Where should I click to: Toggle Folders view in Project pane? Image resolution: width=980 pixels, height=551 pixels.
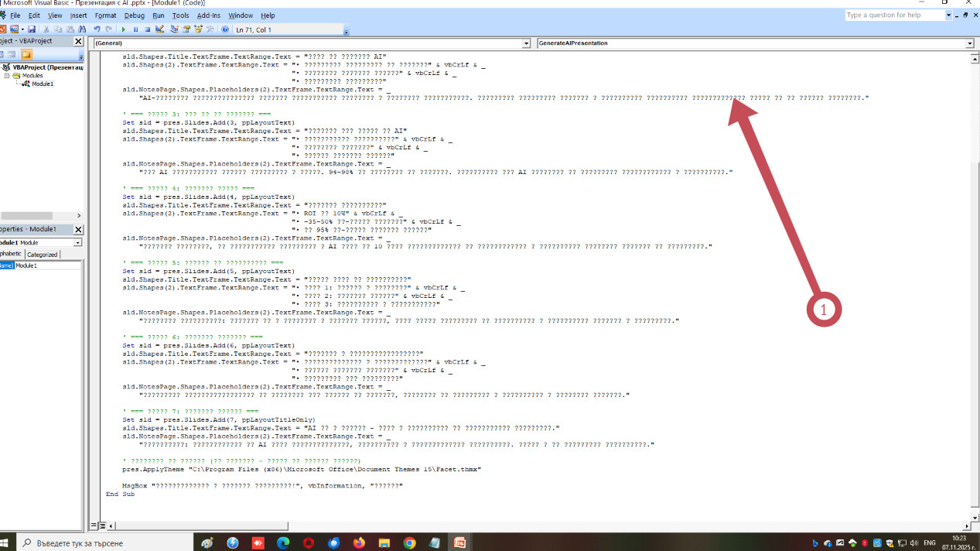pyautogui.click(x=27, y=55)
